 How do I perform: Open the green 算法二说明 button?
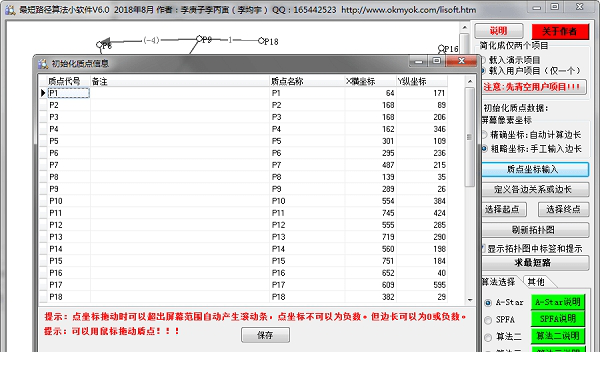pos(558,336)
